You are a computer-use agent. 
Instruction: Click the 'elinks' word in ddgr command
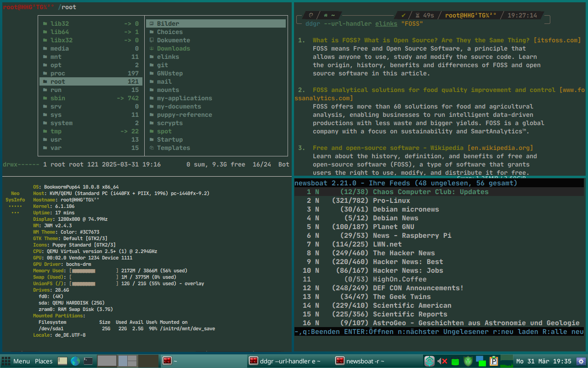(386, 23)
